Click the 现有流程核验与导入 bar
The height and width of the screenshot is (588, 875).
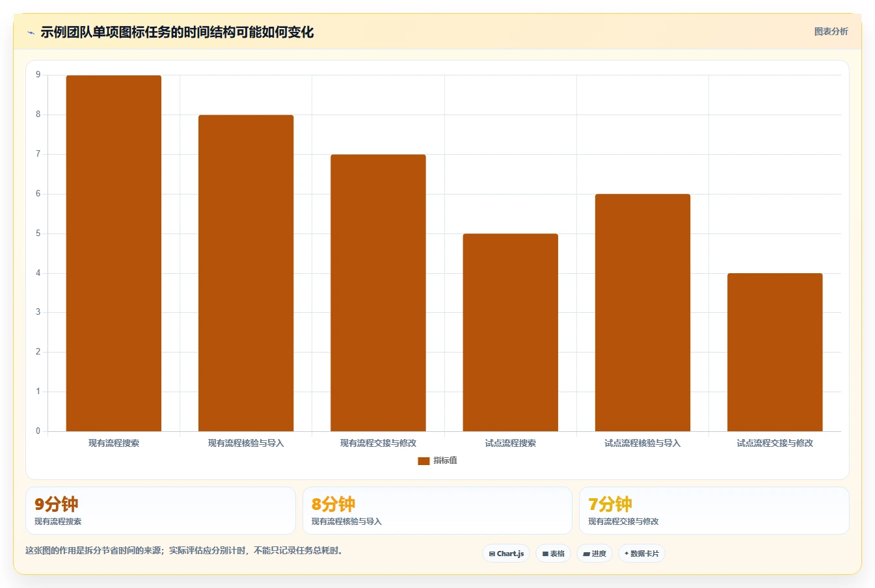click(246, 273)
